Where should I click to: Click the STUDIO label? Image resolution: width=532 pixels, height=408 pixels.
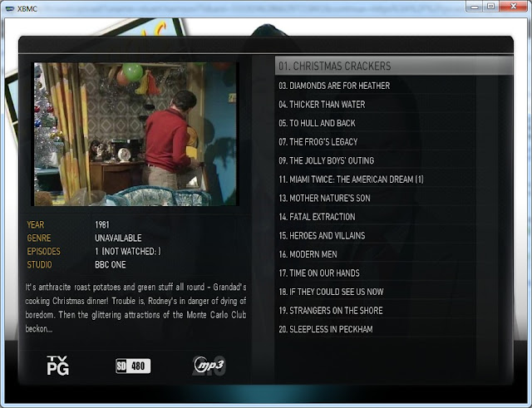[39, 265]
